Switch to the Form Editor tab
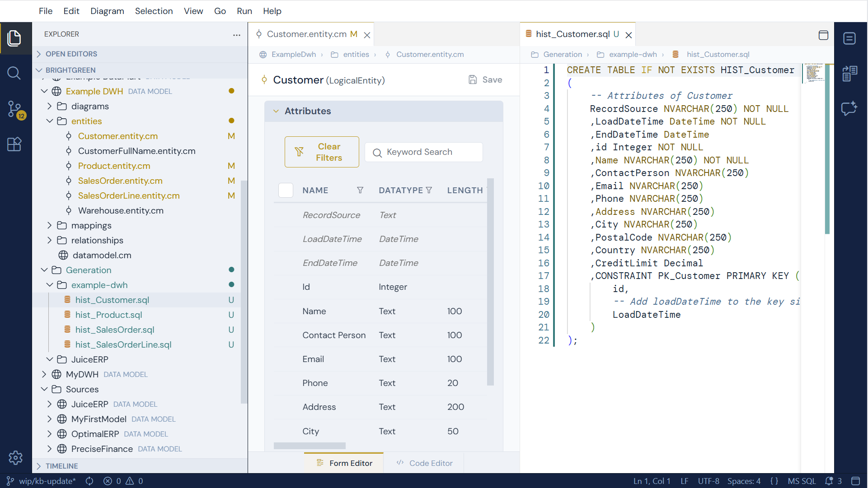 coord(344,463)
